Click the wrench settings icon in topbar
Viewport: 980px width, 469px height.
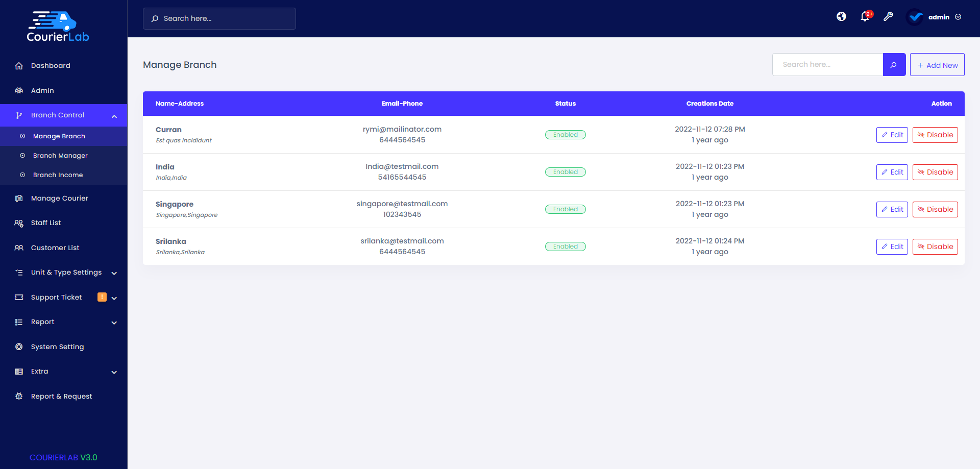(889, 16)
